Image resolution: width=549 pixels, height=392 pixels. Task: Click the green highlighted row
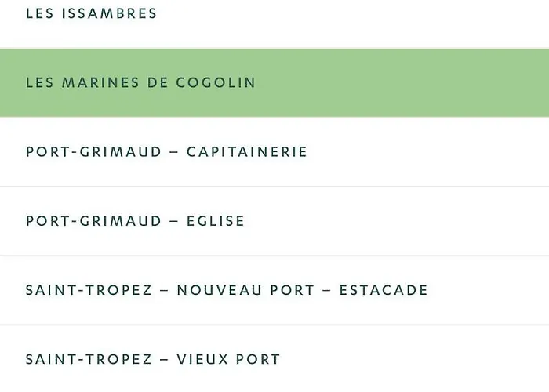coord(274,82)
